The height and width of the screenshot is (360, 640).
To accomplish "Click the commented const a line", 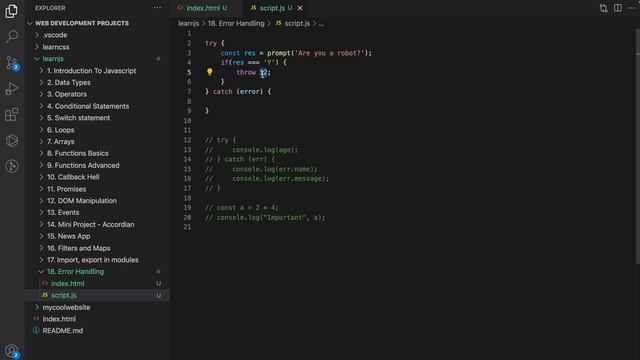I will (242, 208).
